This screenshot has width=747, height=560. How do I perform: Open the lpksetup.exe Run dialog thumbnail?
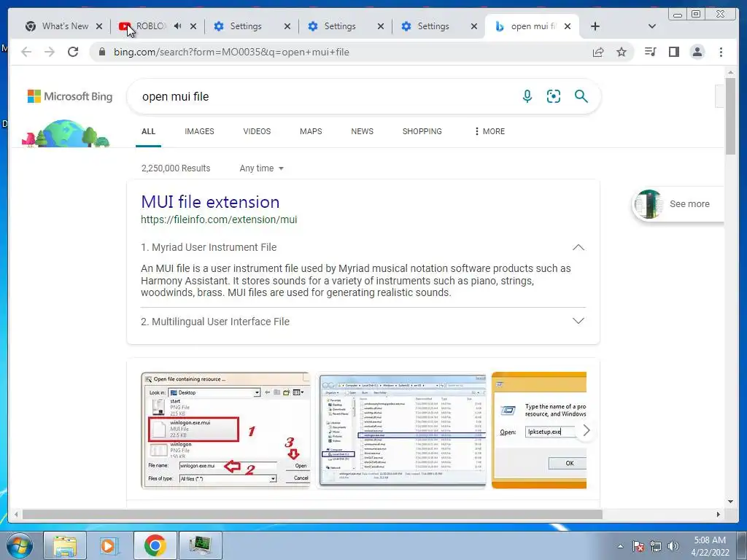pos(539,430)
